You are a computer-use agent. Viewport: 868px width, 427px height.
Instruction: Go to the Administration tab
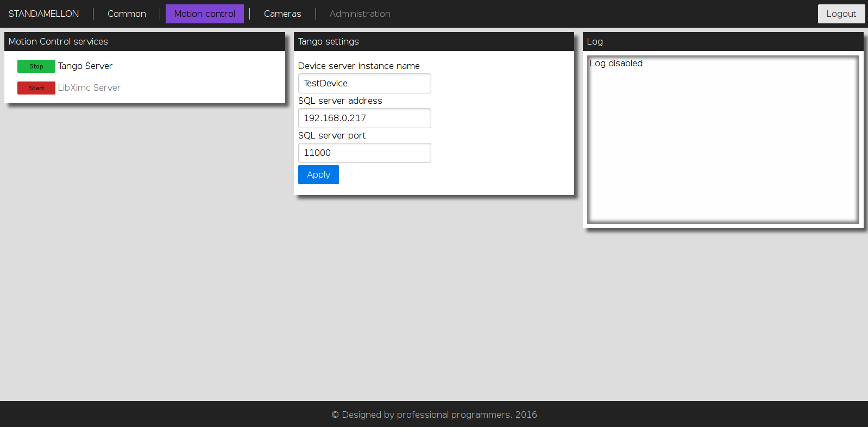(360, 14)
